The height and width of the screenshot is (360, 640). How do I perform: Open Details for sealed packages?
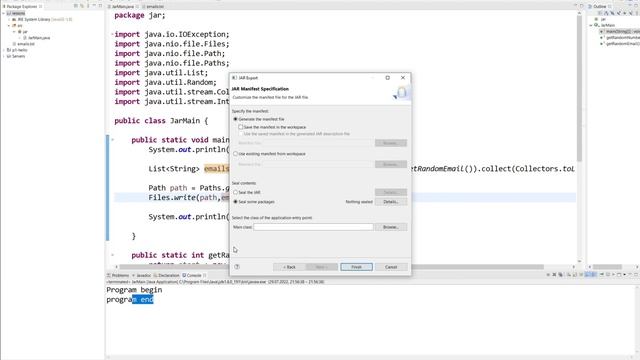(391, 202)
